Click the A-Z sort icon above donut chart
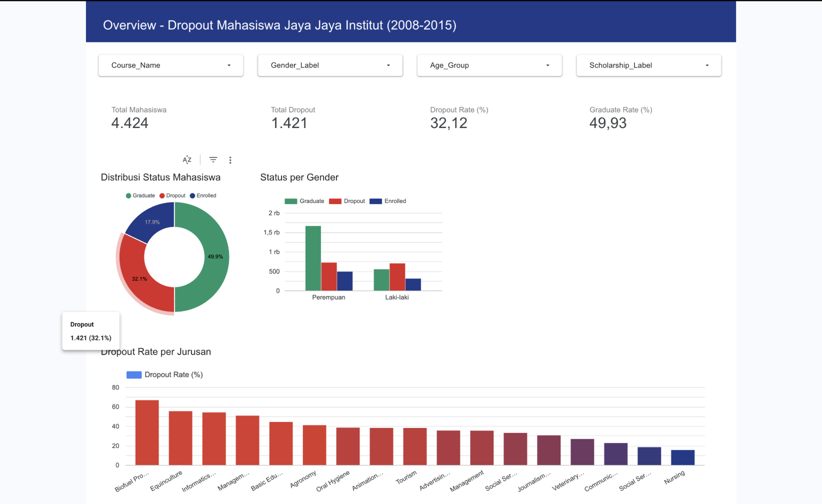 pyautogui.click(x=187, y=160)
